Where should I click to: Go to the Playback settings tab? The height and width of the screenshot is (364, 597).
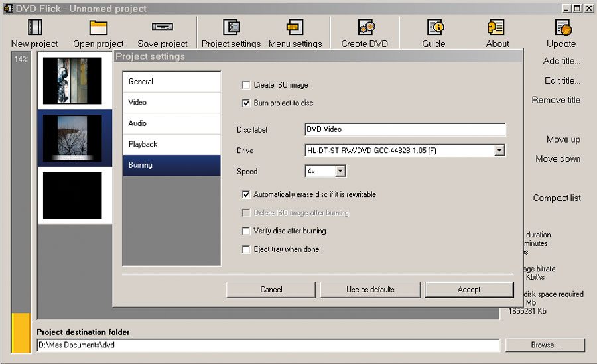(x=172, y=145)
